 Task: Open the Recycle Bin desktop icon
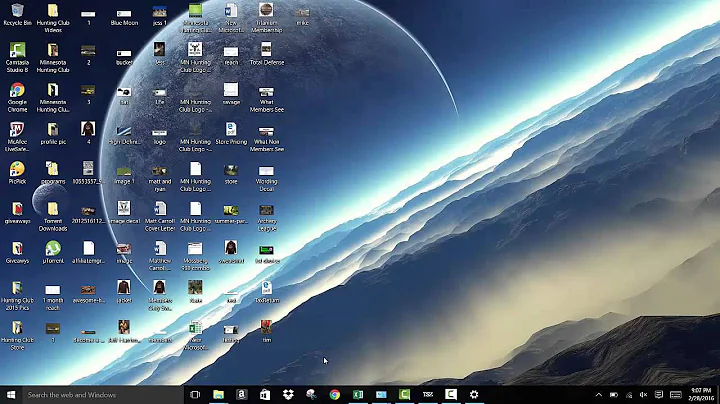[x=17, y=15]
